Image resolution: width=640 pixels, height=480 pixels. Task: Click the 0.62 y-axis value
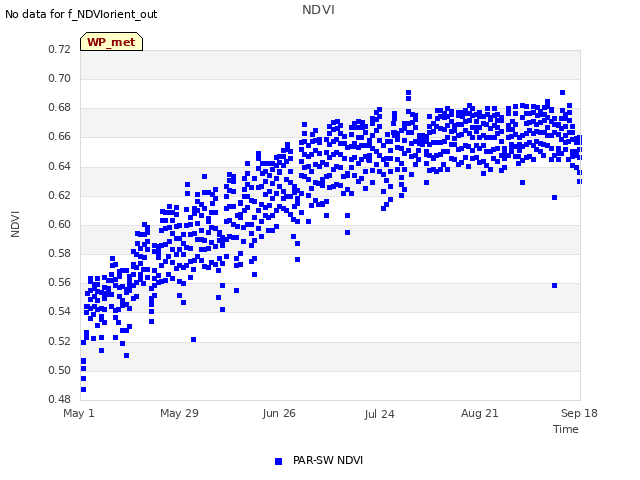60,195
